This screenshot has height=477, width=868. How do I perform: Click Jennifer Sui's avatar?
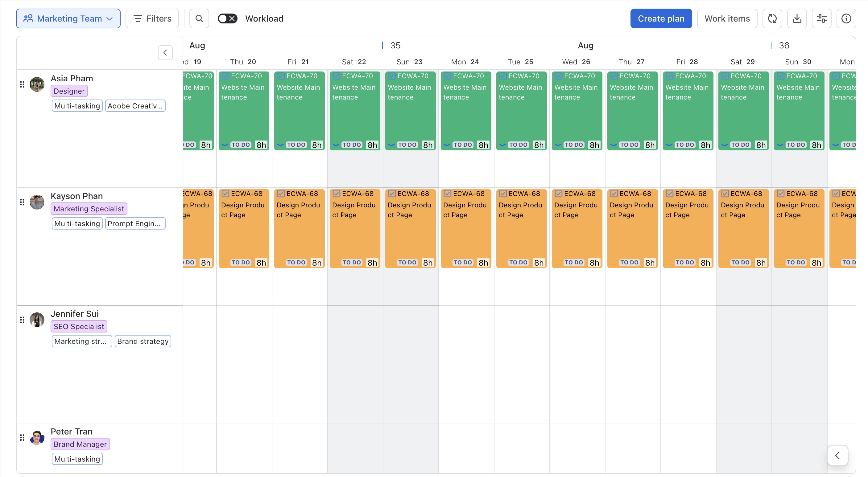pos(37,320)
